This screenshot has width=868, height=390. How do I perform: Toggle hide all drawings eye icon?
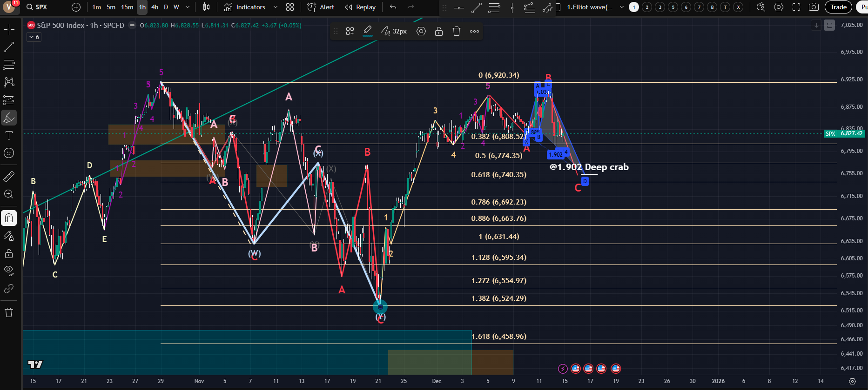point(9,271)
